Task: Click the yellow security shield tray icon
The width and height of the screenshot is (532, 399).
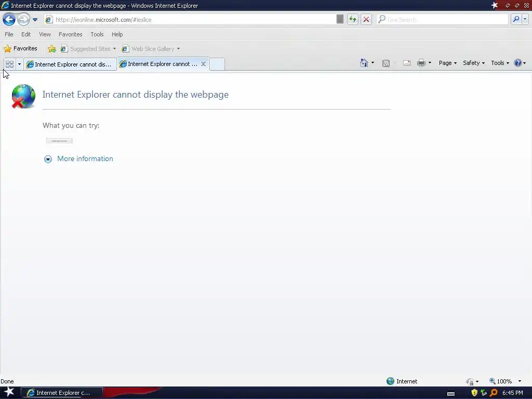Action: 474,393
